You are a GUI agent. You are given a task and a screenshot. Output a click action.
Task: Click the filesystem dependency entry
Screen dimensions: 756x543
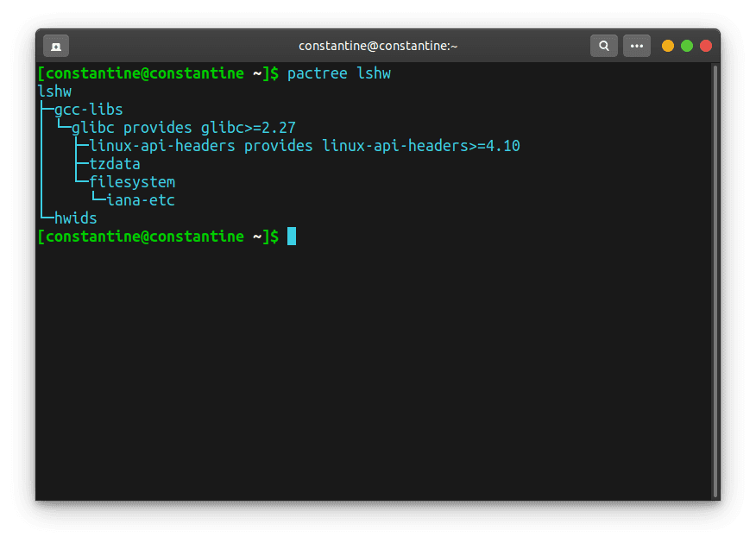(131, 182)
